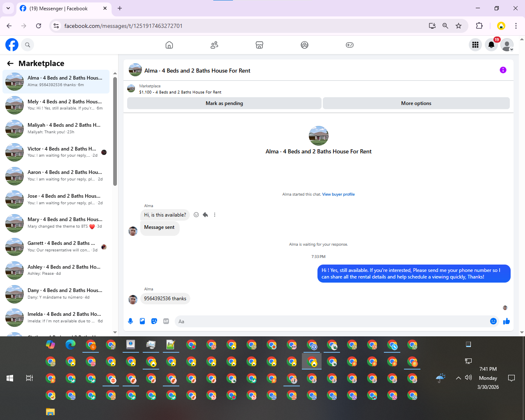Open Facebook search magnifier
The height and width of the screenshot is (420, 525).
(x=27, y=45)
